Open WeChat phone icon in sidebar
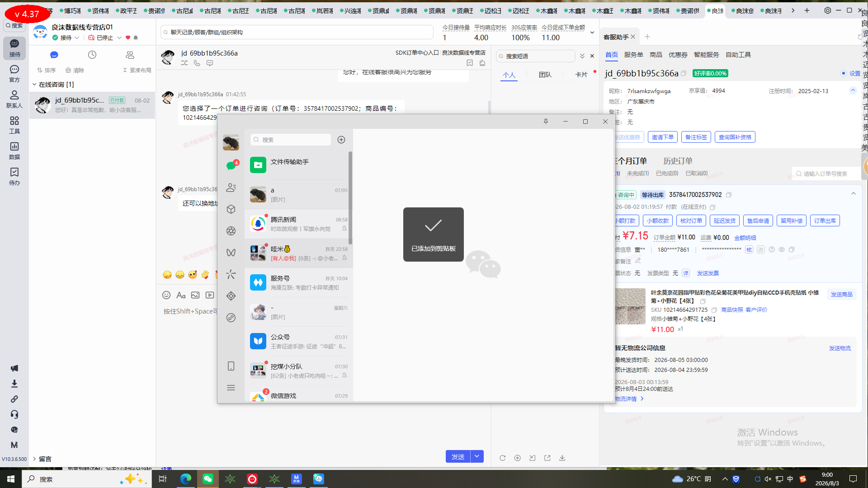This screenshot has width=868, height=488. click(x=231, y=366)
